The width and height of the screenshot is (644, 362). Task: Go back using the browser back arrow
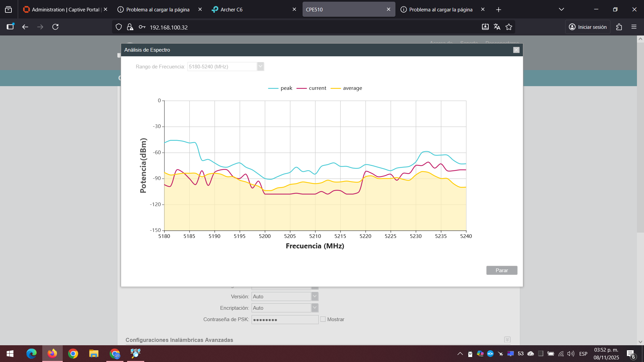[25, 27]
